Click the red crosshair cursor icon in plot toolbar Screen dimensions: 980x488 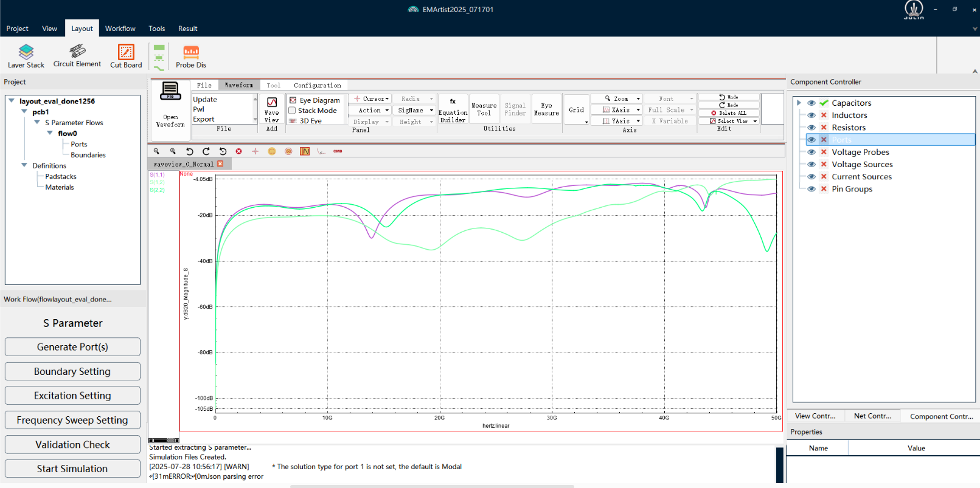pos(255,151)
